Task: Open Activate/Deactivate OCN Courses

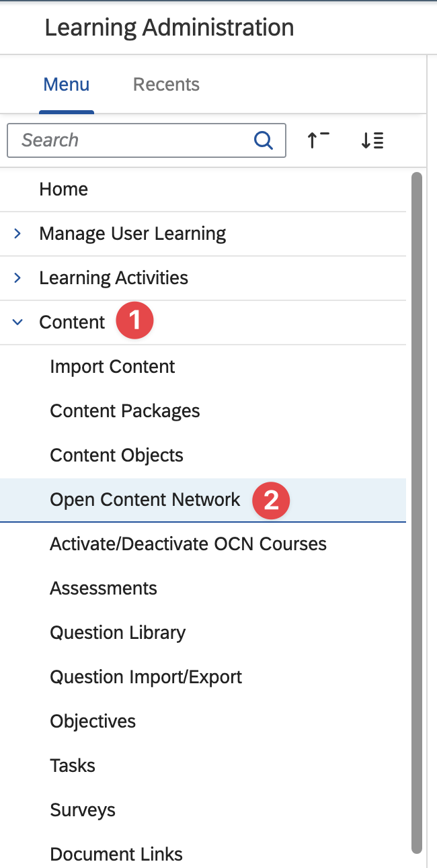Action: [x=188, y=544]
